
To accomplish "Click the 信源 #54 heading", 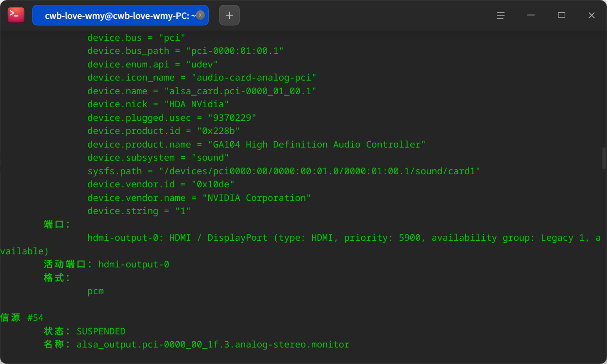I will click(x=22, y=318).
